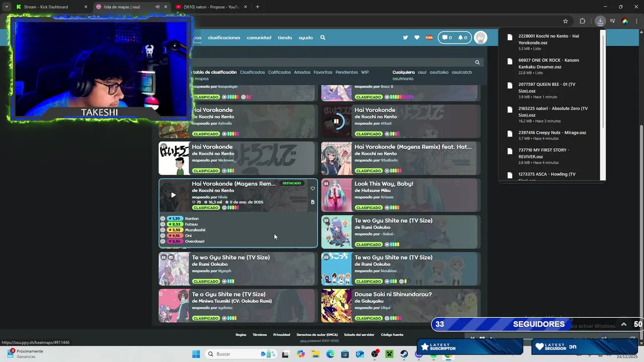Open the tienda menu

pos(285,38)
